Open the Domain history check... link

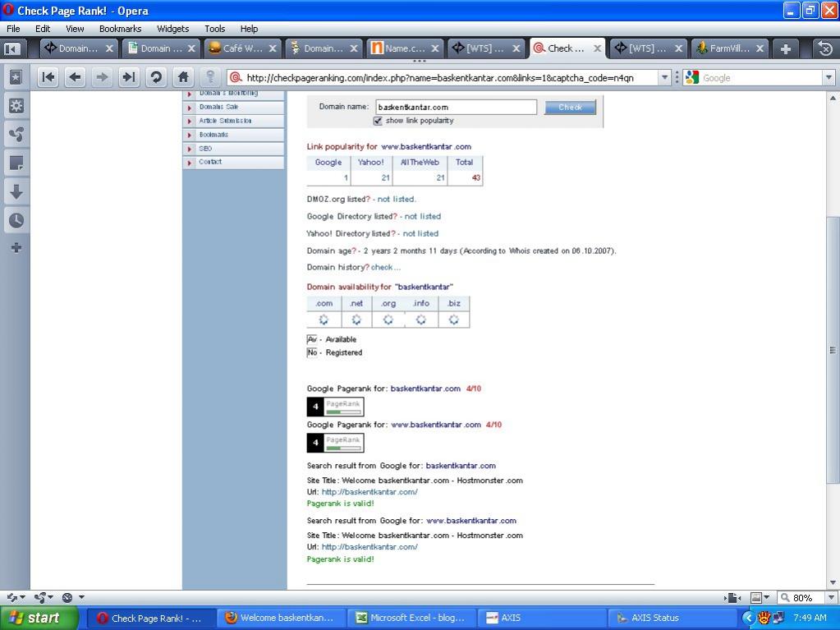click(x=385, y=267)
